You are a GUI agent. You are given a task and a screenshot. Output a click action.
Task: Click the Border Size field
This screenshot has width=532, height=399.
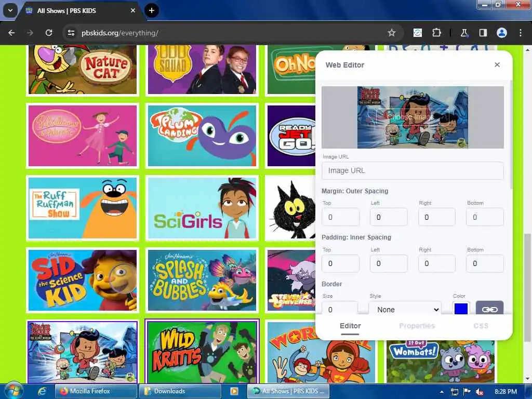340,308
